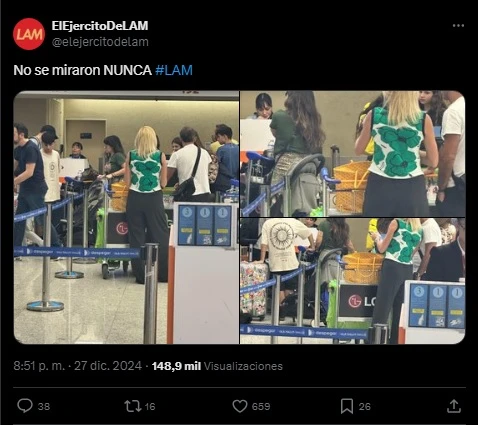478x425 pixels.
Task: Click the repost count 16
Action: pyautogui.click(x=150, y=406)
